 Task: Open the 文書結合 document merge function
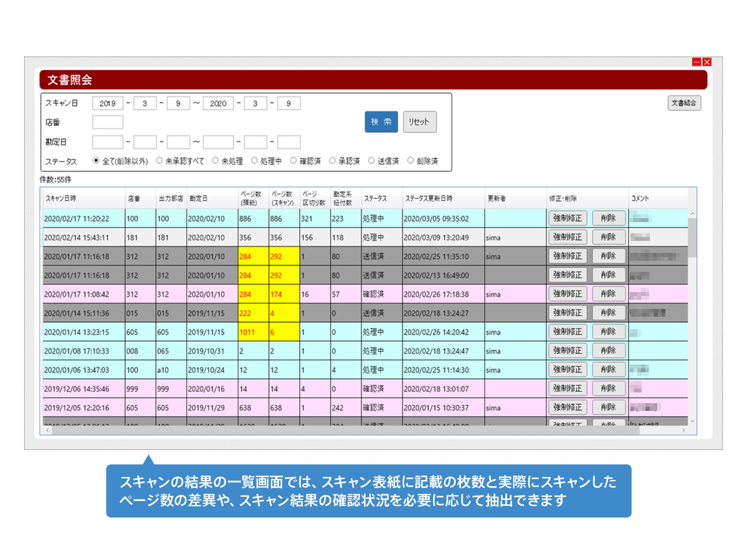[684, 103]
